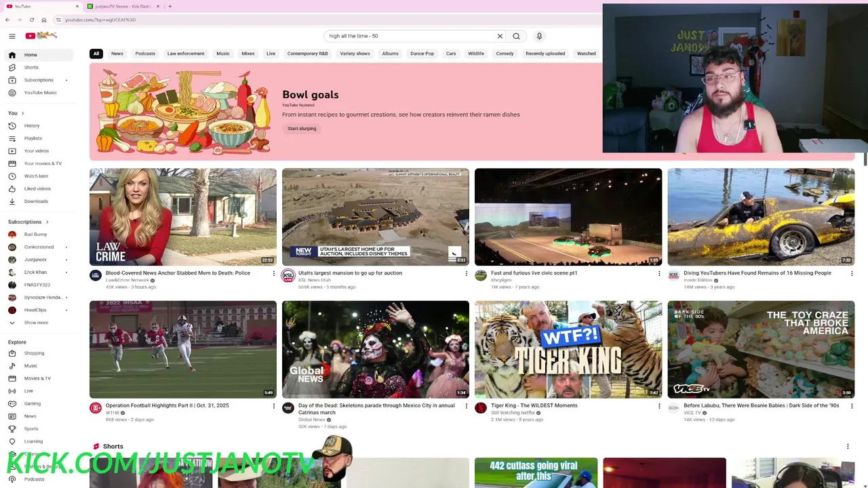
Task: Select the News filter chip
Action: 117,54
